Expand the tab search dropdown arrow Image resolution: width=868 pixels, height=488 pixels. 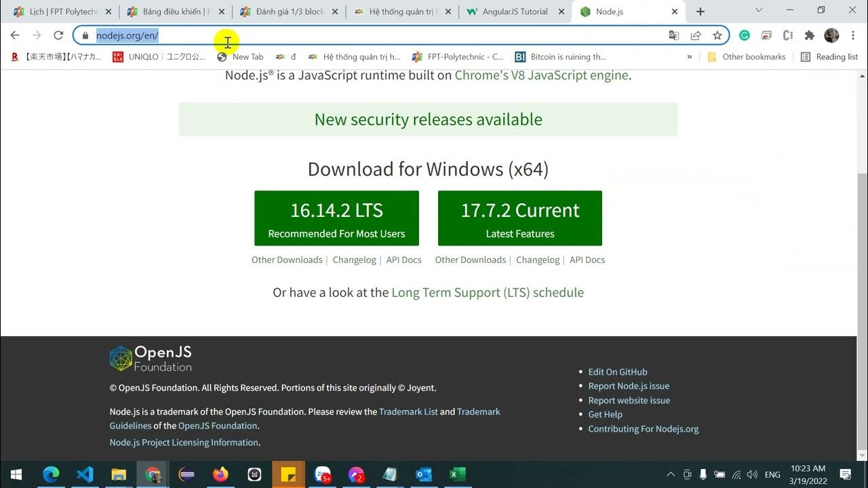759,11
